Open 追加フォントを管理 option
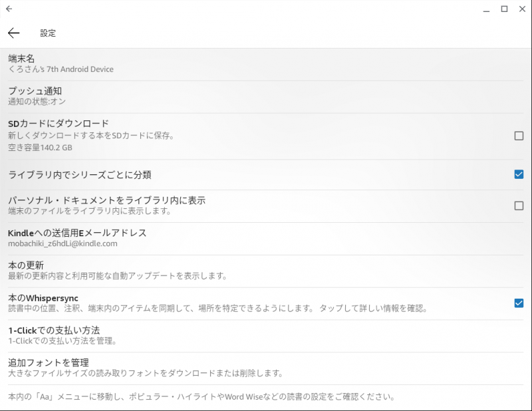This screenshot has width=532, height=411. [266, 368]
